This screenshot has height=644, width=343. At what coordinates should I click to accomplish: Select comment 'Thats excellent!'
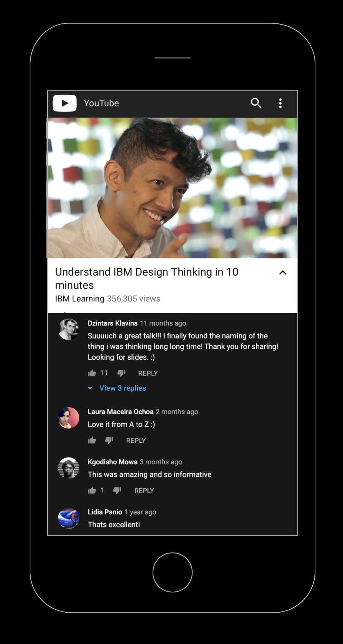(114, 525)
